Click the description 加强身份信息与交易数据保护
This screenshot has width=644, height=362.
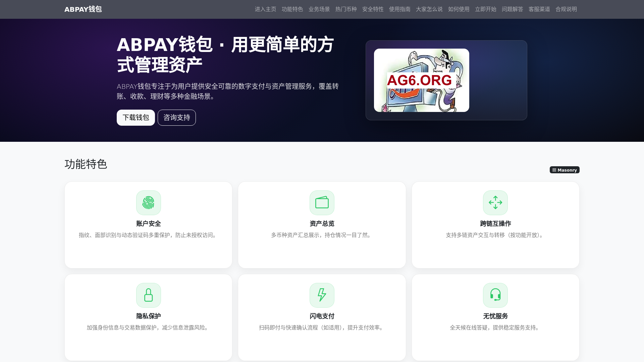149,328
